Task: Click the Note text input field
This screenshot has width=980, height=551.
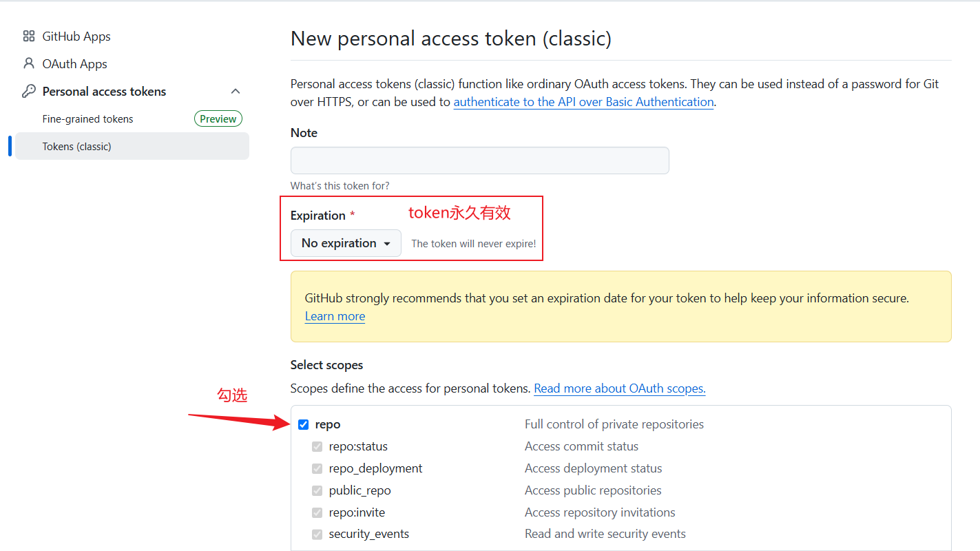Action: click(x=480, y=160)
